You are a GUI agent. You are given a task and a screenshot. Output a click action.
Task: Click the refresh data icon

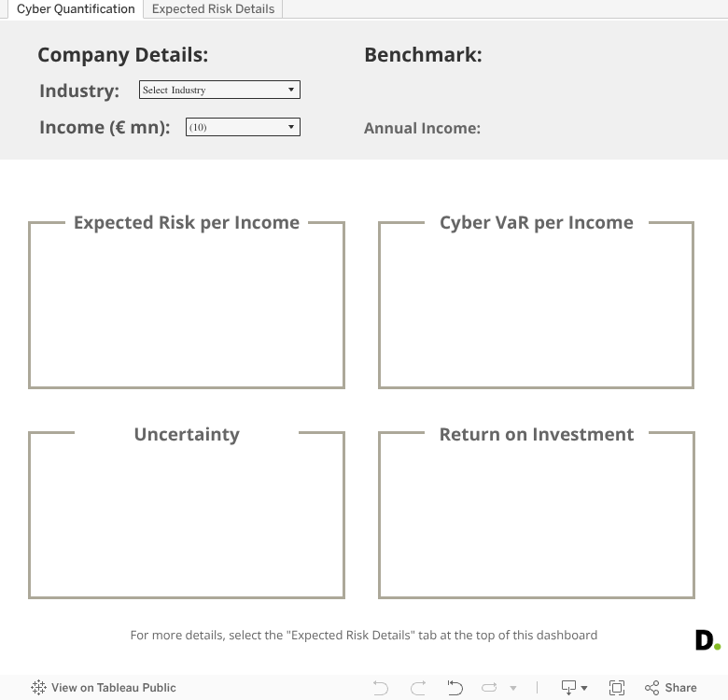point(489,688)
